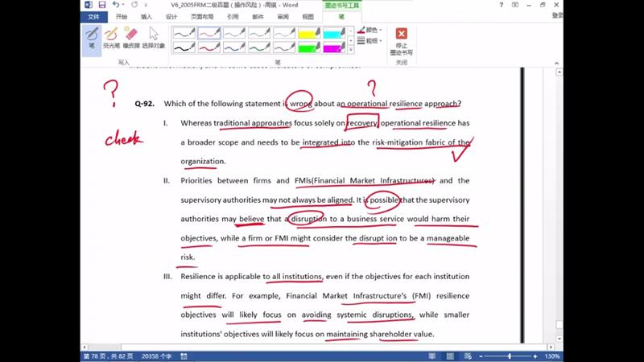The image size is (644, 362).
Task: Choose the magenta highlighter pen
Action: [x=334, y=47]
